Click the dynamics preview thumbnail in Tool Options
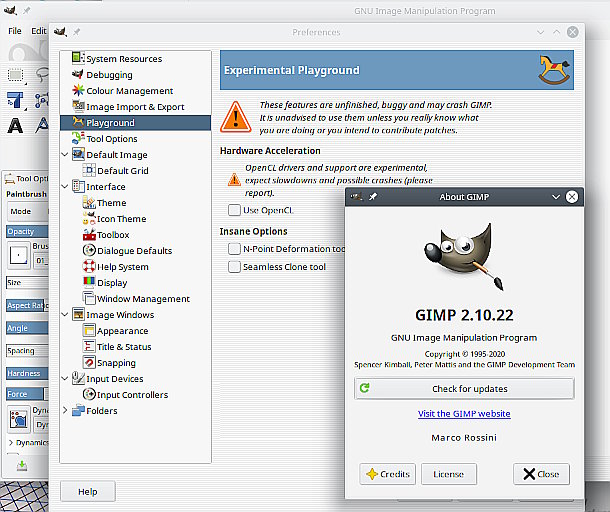The image size is (610, 512). tap(18, 419)
